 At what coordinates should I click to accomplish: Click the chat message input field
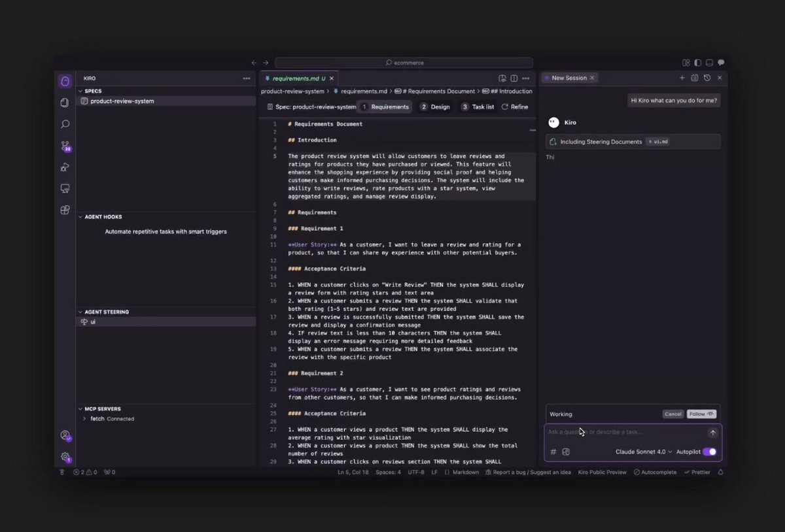click(625, 432)
